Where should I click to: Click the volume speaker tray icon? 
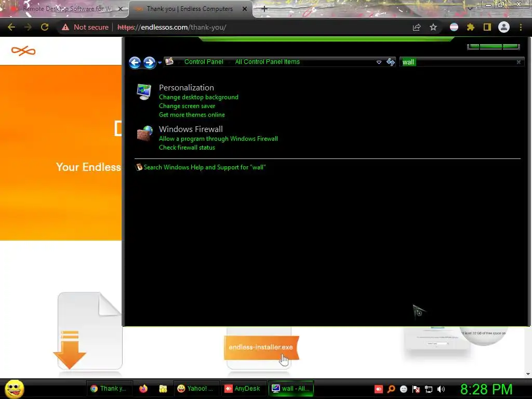441,389
